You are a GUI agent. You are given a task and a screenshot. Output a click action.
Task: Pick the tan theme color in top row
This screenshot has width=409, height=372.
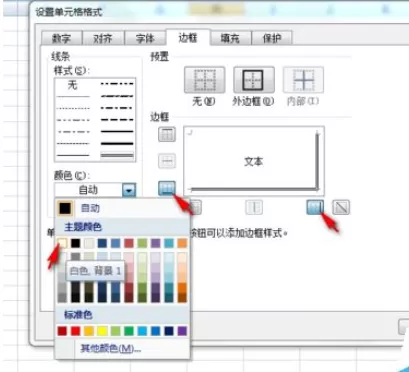pos(89,243)
